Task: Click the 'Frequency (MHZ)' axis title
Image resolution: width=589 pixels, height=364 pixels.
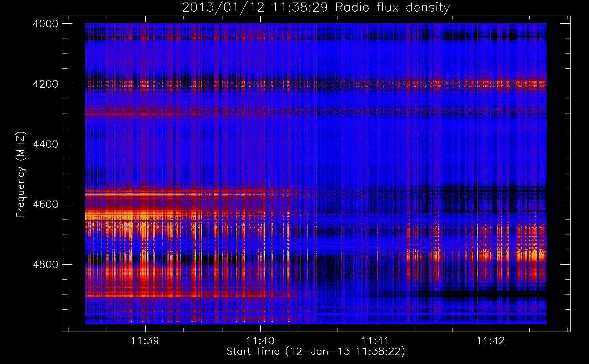Action: point(21,175)
